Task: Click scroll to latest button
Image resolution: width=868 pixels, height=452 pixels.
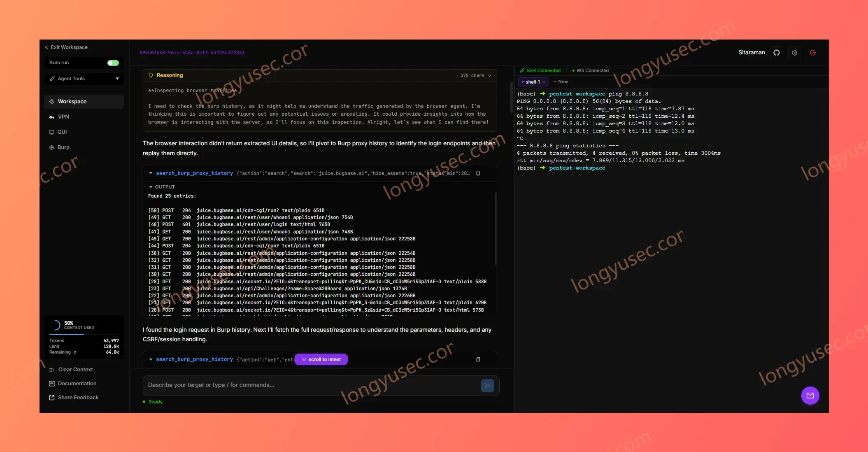Action: tap(321, 359)
